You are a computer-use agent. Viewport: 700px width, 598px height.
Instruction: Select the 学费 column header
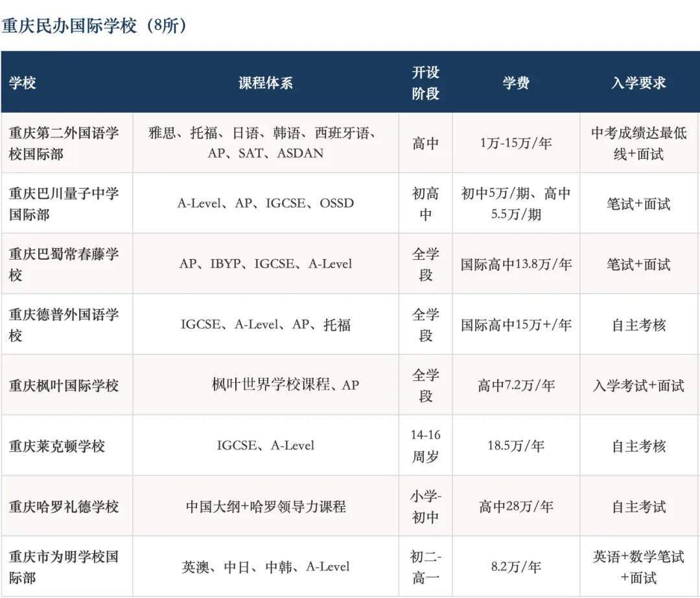516,82
